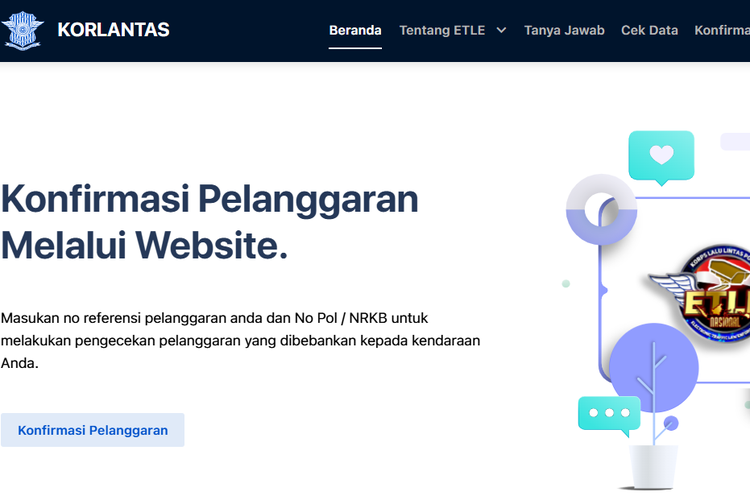Click the heading Konfirmasi Pelanggaran Melalui Website
This screenshot has width=750, height=500.
point(210,222)
